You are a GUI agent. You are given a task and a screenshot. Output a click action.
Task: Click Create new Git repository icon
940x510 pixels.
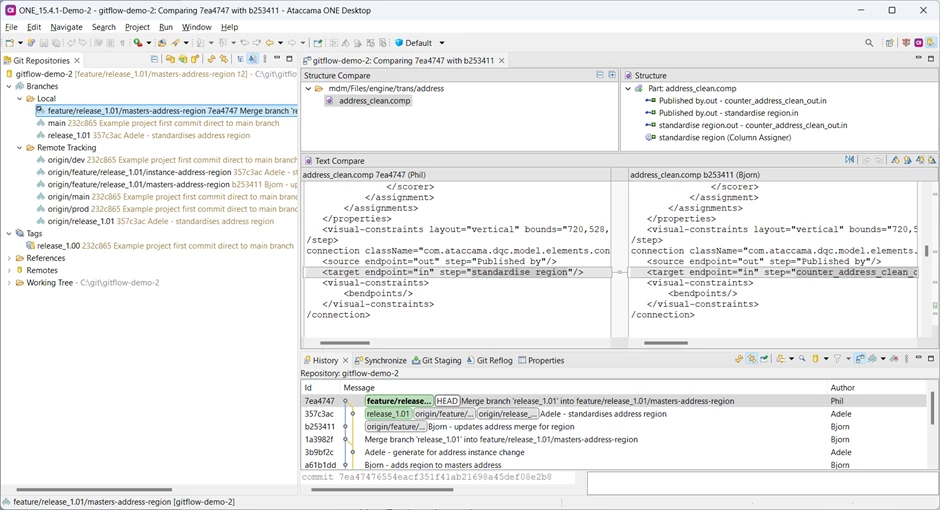click(x=195, y=59)
